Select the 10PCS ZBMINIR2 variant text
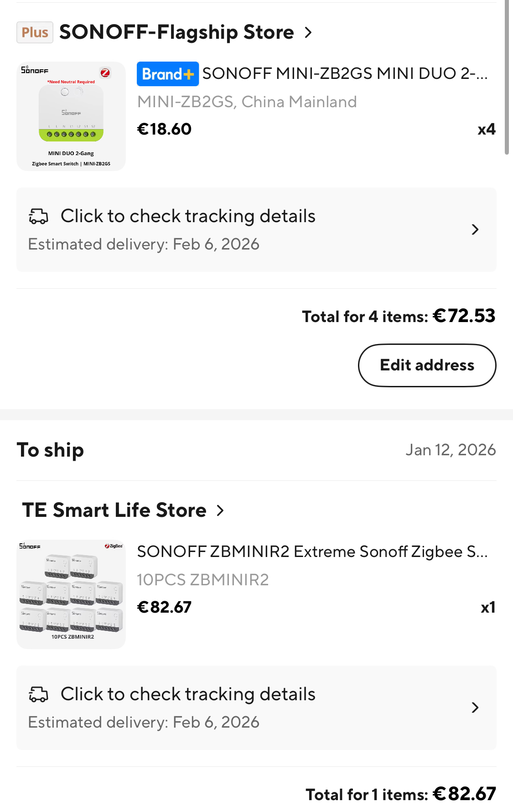513x812 pixels. tap(203, 580)
